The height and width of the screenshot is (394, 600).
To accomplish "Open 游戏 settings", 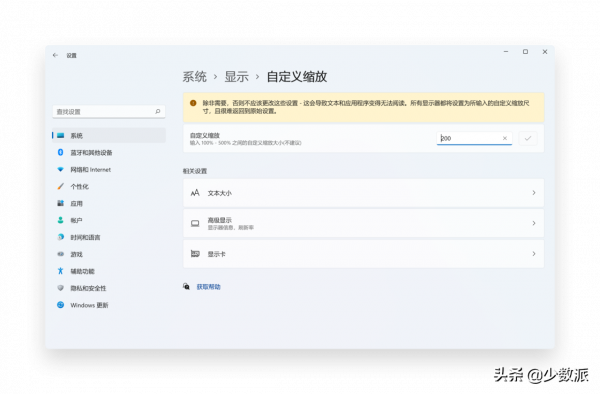I will click(109, 254).
